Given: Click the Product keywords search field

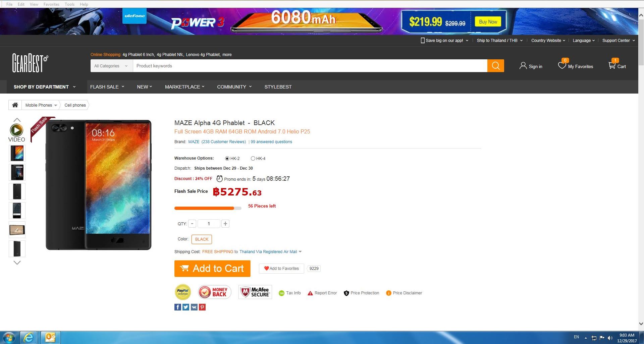Looking at the screenshot, I should [x=310, y=66].
